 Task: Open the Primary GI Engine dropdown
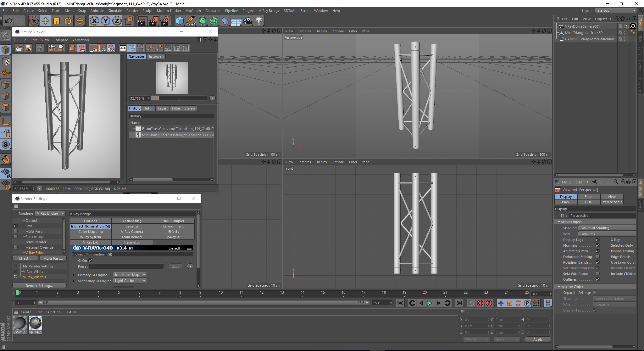tap(130, 275)
